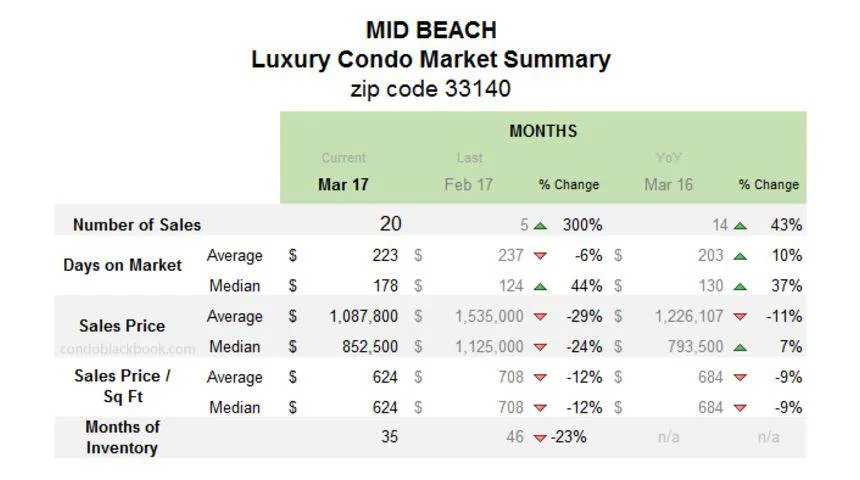Image resolution: width=860 pixels, height=480 pixels.
Task: Click the green up arrow beside 7%
Action: (740, 347)
